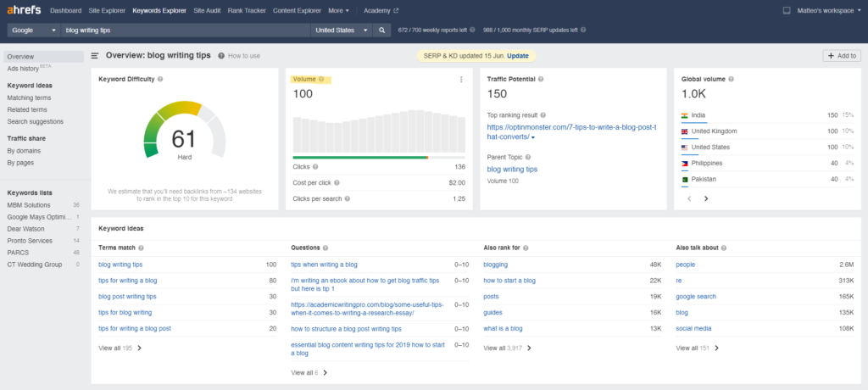The height and width of the screenshot is (390, 868).
Task: Click Update in the SERP & KD banner
Action: 518,56
